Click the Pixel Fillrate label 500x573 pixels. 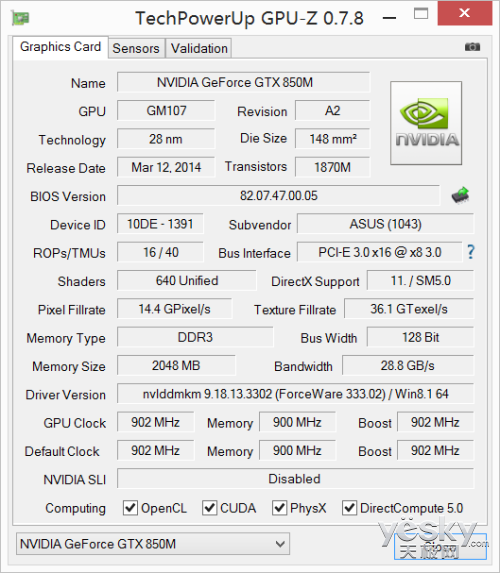pyautogui.click(x=72, y=310)
